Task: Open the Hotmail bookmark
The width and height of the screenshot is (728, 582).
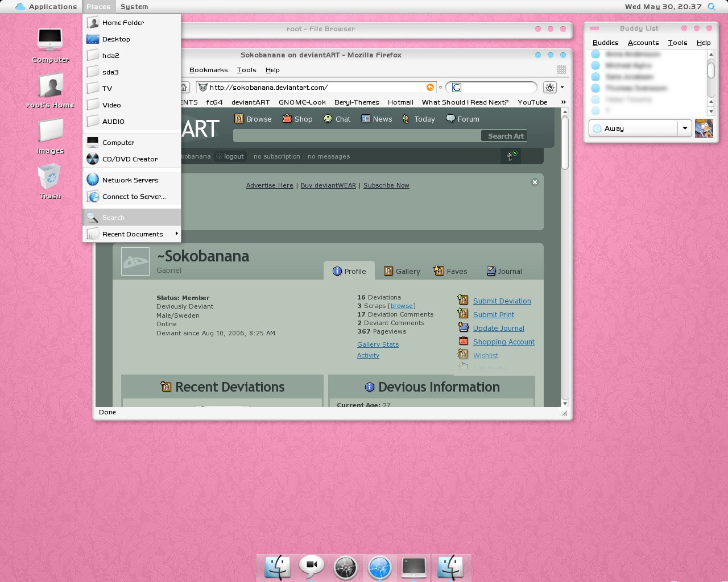Action: click(x=400, y=102)
